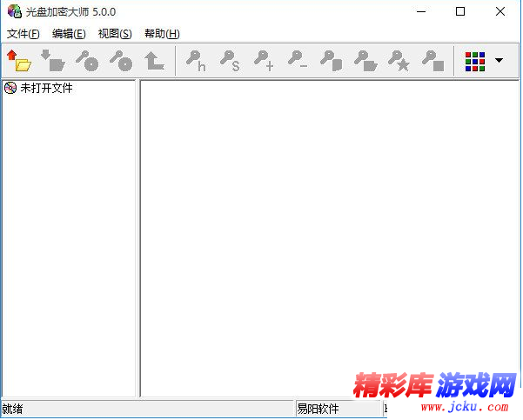Viewport: 523px width, 420px height.
Task: Click the save-to-folder down arrow icon
Action: coord(52,61)
